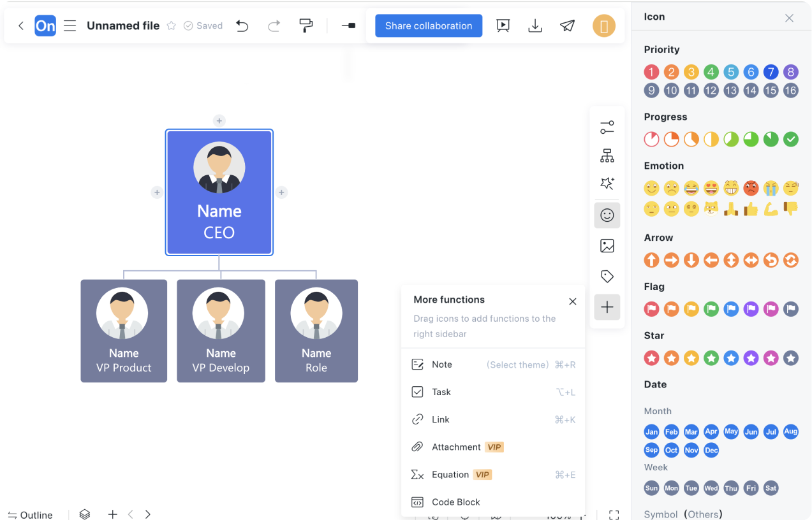This screenshot has width=812, height=520.
Task: Expand more functions with sidebar plus button
Action: (607, 307)
